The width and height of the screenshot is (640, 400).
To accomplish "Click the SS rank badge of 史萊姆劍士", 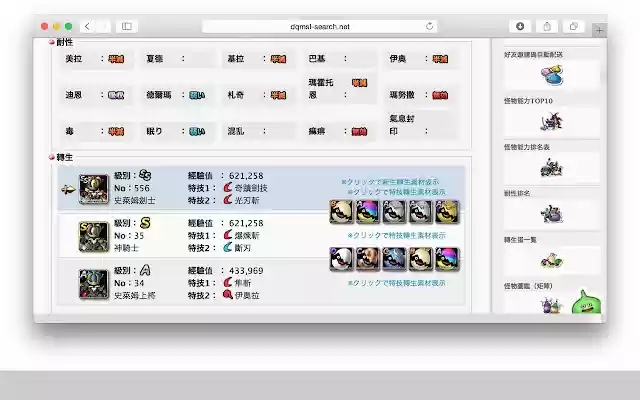I will [x=145, y=175].
